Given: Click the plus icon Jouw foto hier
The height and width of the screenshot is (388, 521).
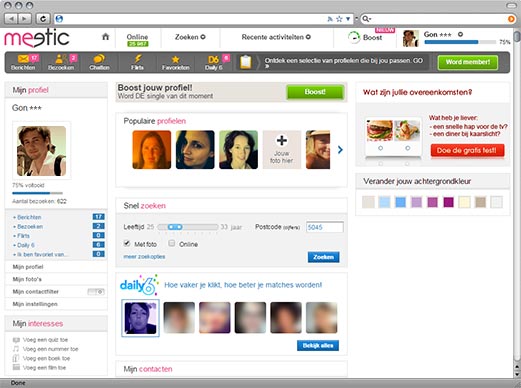Looking at the screenshot, I should coord(282,140).
